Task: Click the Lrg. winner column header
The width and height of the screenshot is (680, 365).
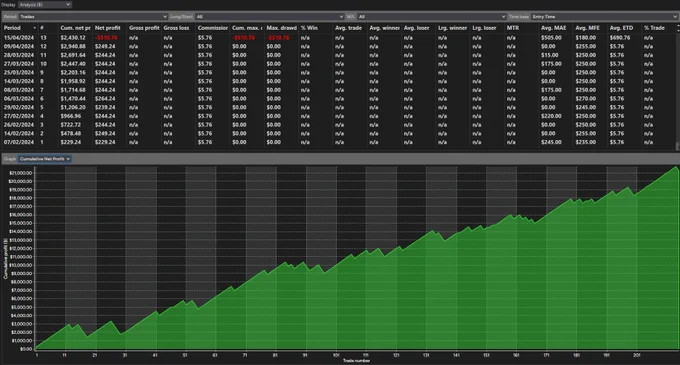Action: pos(453,28)
